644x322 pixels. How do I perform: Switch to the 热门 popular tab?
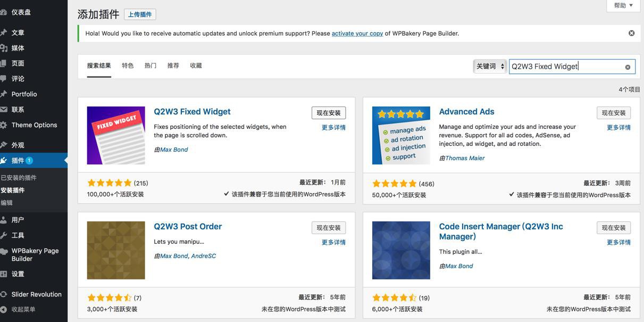pos(150,66)
